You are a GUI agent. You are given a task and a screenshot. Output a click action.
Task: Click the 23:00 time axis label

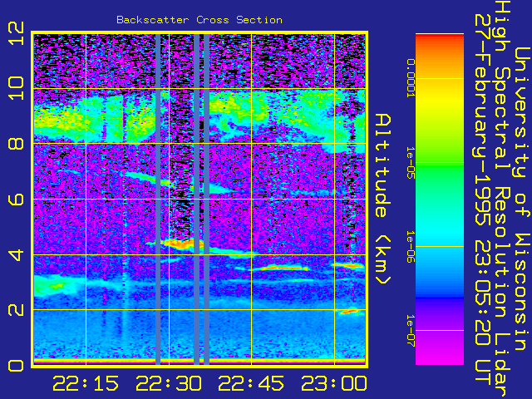[334, 383]
